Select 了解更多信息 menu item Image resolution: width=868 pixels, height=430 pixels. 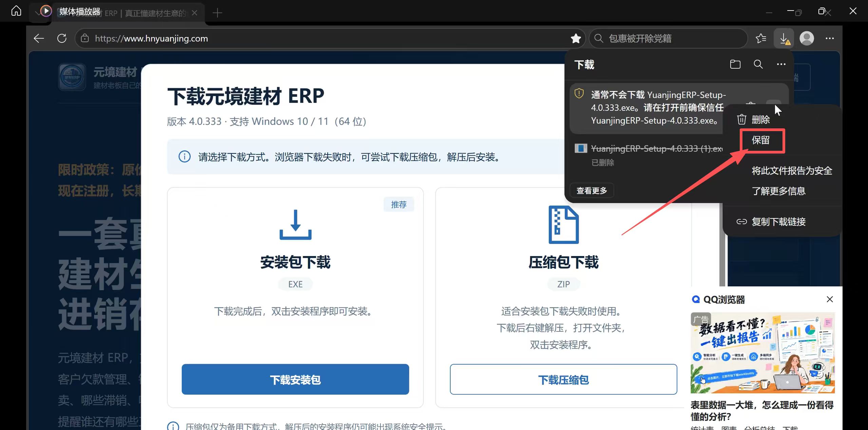[x=778, y=191]
